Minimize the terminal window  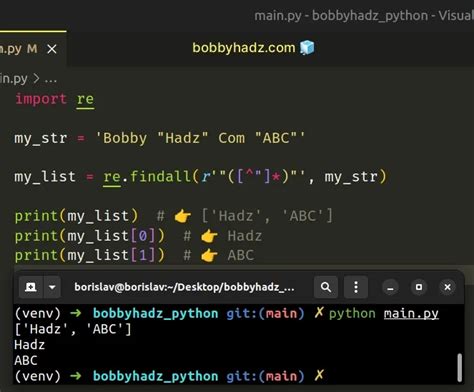click(390, 287)
